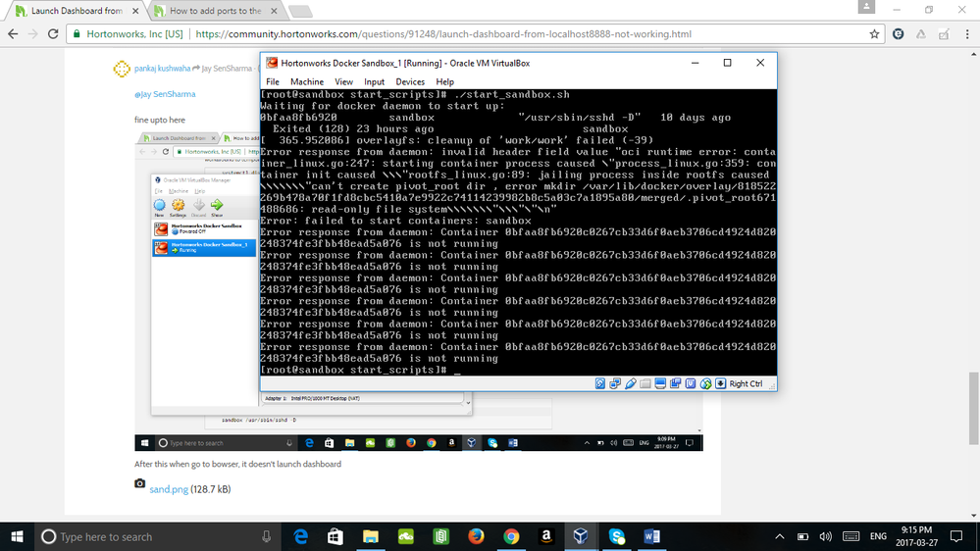
Task: Click 'After this when go to bowser' sentence
Action: pyautogui.click(x=237, y=464)
